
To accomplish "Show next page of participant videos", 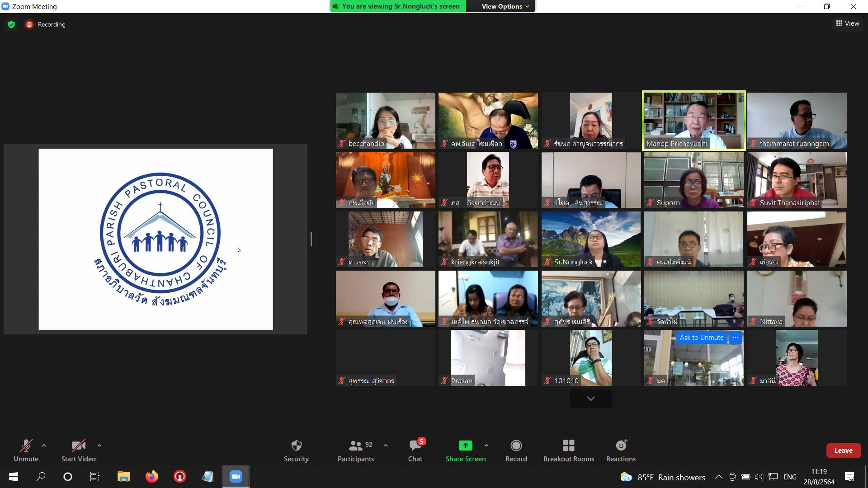I will coord(591,399).
